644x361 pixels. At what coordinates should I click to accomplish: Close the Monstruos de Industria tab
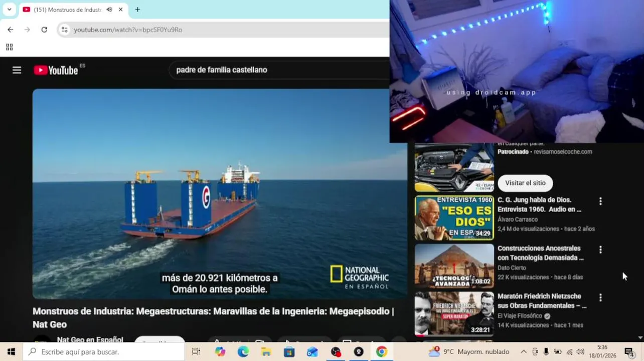120,10
